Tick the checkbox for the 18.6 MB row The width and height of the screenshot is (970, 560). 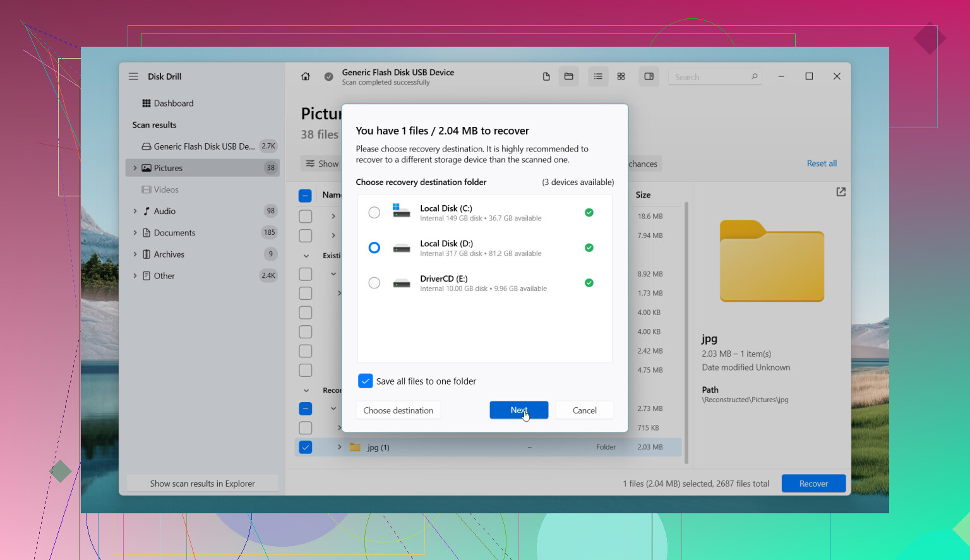coord(306,217)
